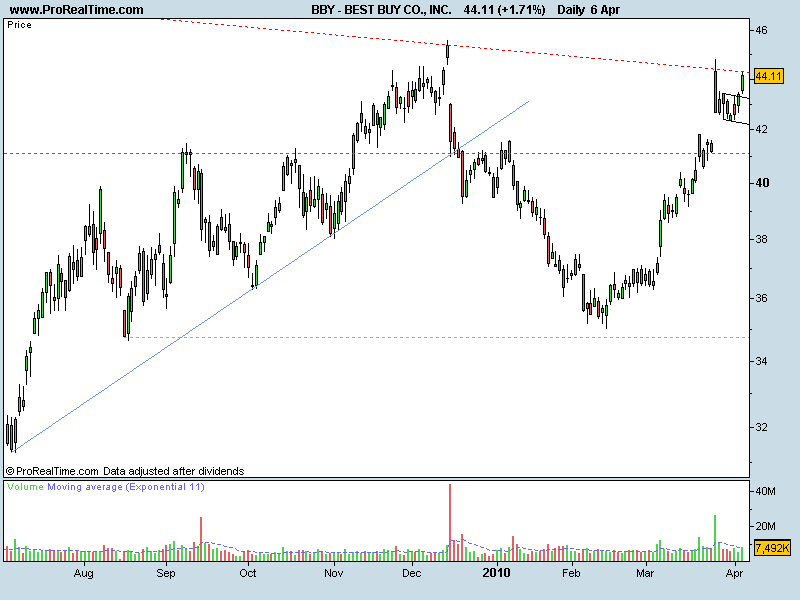Click the Sep date axis label
The width and height of the screenshot is (800, 600).
[166, 573]
